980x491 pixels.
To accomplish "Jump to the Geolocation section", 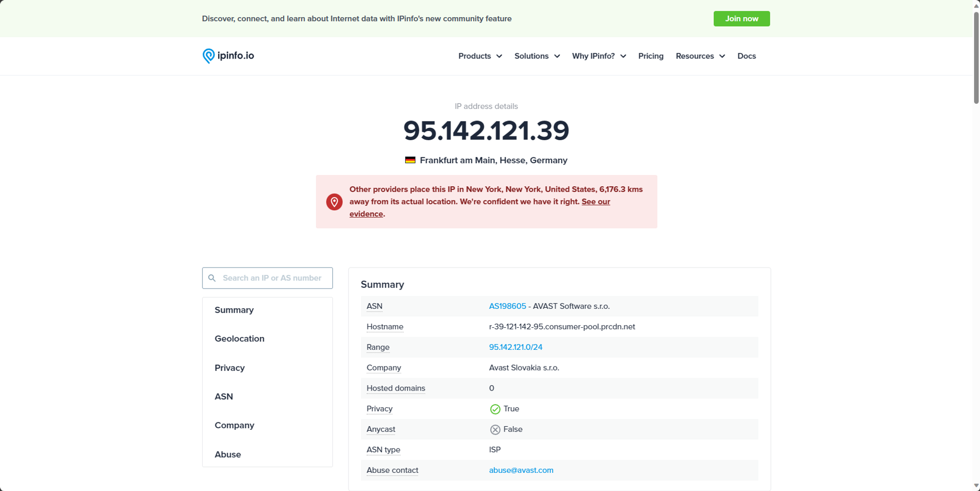I will tap(239, 339).
